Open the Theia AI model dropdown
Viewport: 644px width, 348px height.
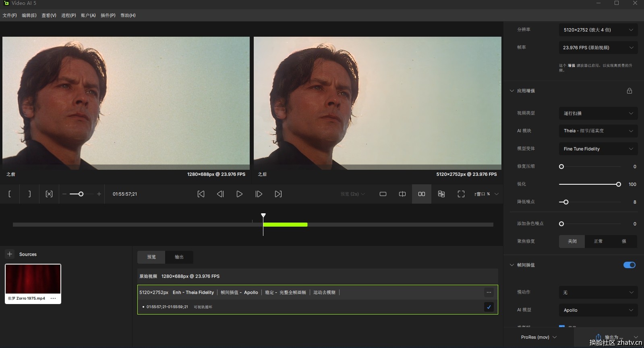[598, 131]
